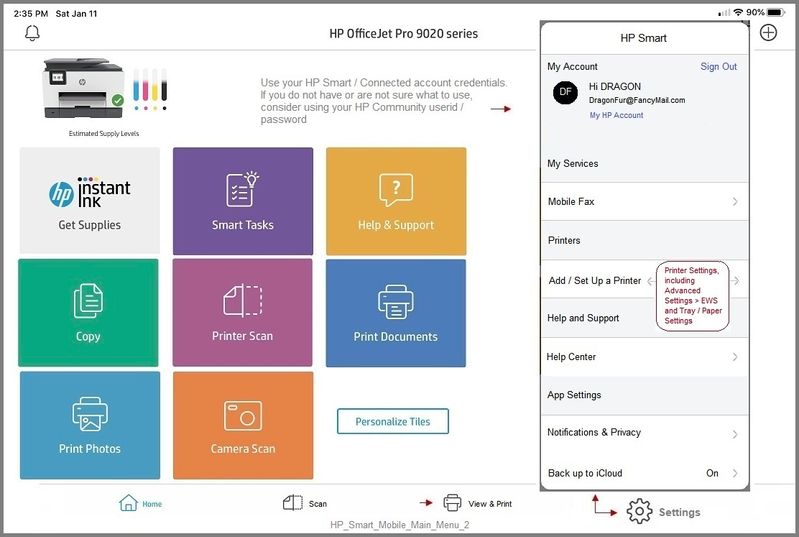This screenshot has height=537, width=799.
Task: Expand the Notifications & Privacy chevron
Action: (735, 434)
